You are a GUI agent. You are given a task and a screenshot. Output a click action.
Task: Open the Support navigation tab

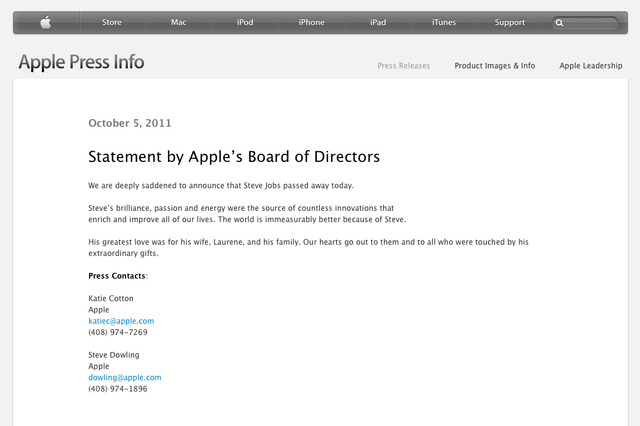[x=510, y=22]
